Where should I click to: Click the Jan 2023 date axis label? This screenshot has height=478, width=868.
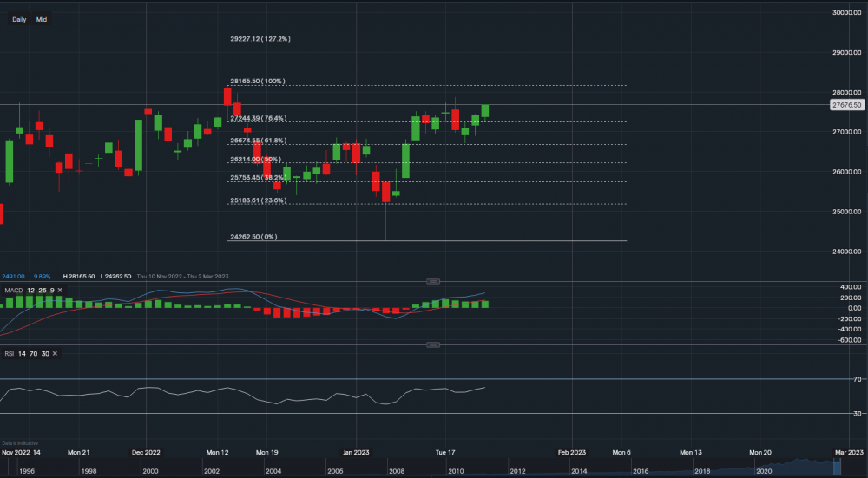[x=356, y=452]
